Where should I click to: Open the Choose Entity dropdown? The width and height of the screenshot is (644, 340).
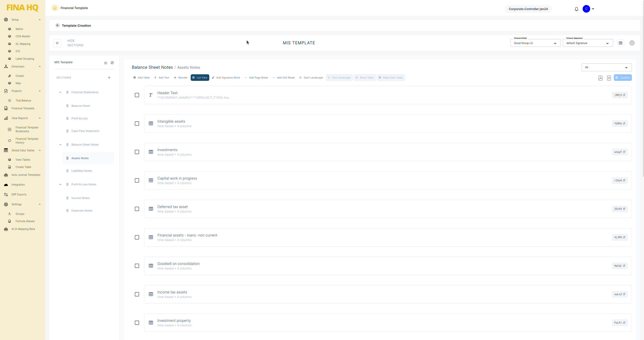(535, 43)
